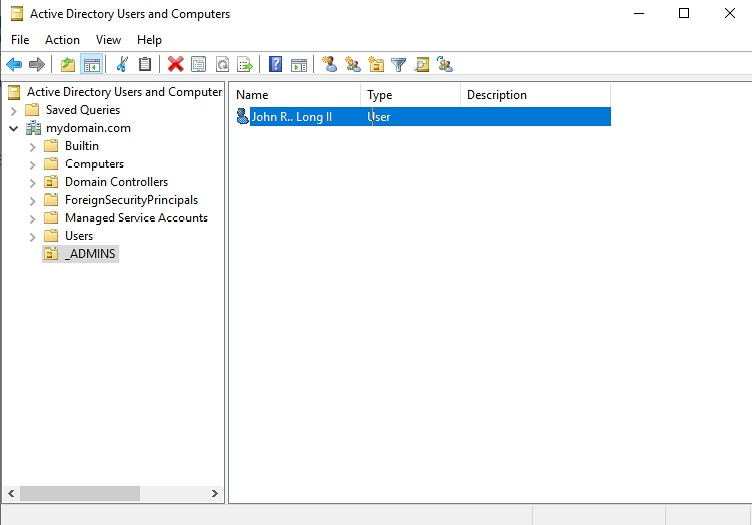Expand the Users container
The image size is (752, 525).
(x=33, y=237)
